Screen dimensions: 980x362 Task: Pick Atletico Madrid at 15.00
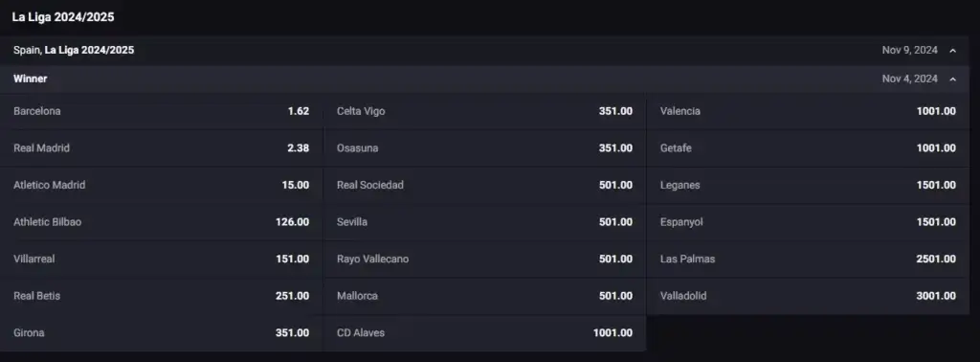(x=161, y=185)
